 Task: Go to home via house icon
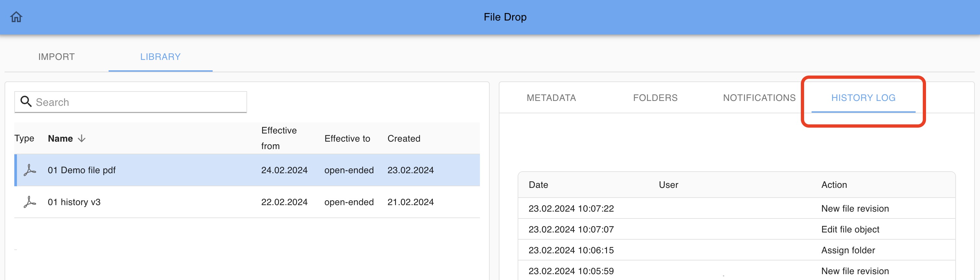click(x=16, y=17)
